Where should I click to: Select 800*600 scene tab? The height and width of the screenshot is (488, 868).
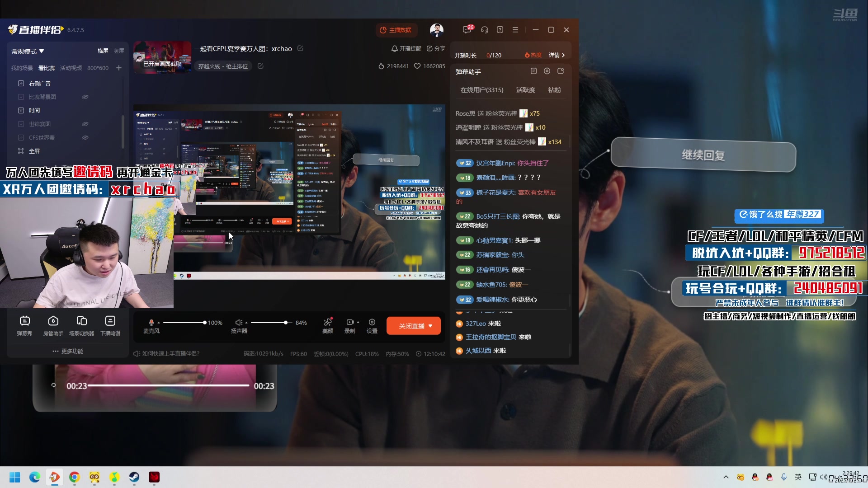coord(98,68)
